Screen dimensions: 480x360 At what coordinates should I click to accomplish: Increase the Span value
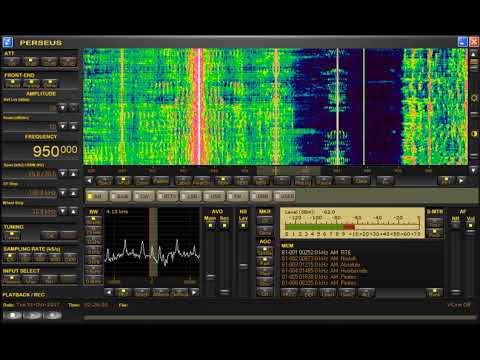73,173
